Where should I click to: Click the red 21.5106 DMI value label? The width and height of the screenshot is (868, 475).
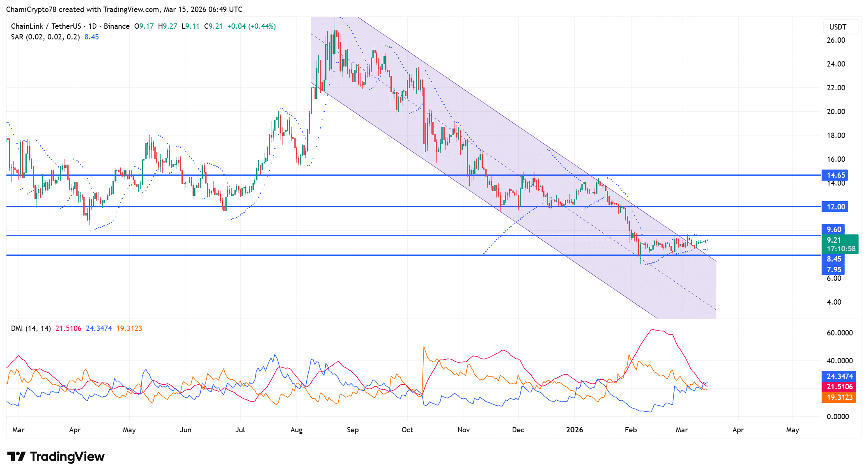click(x=839, y=387)
